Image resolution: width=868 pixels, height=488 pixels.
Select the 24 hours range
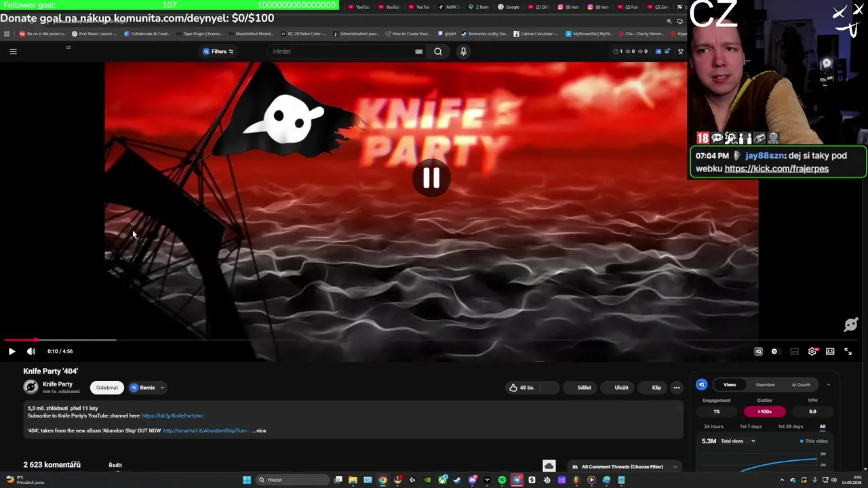click(713, 426)
